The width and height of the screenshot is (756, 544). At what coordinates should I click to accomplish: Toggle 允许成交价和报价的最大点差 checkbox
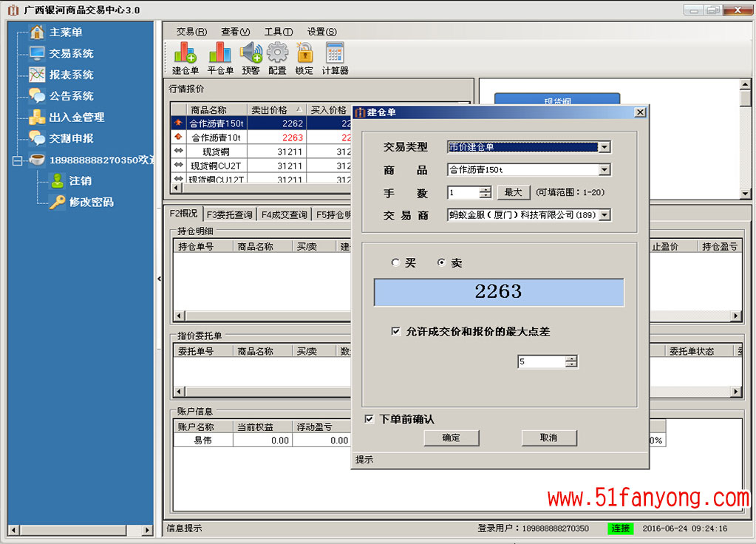(396, 332)
